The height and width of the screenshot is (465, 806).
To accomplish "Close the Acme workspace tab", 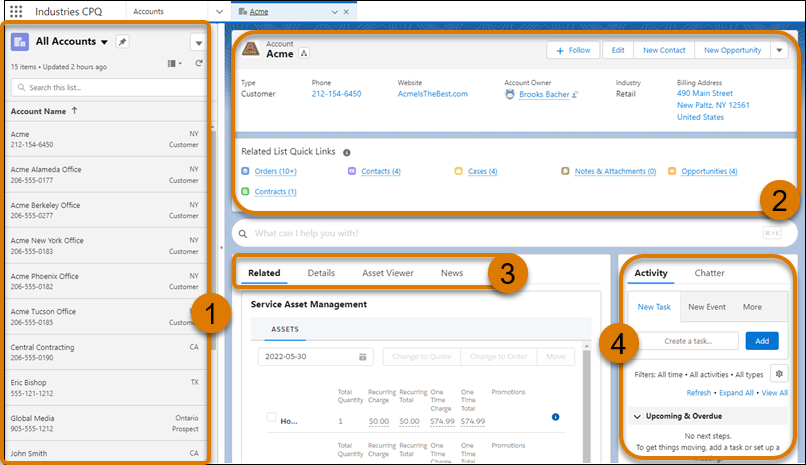I will [346, 11].
